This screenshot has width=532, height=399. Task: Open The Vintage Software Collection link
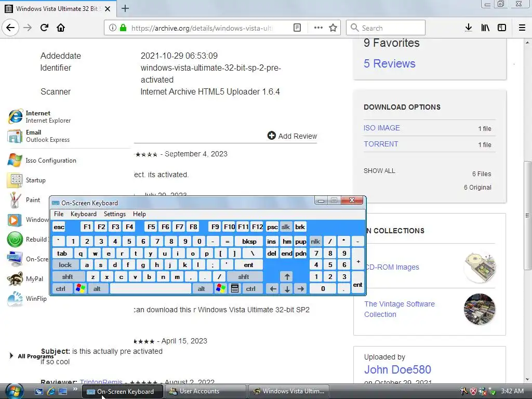click(400, 309)
